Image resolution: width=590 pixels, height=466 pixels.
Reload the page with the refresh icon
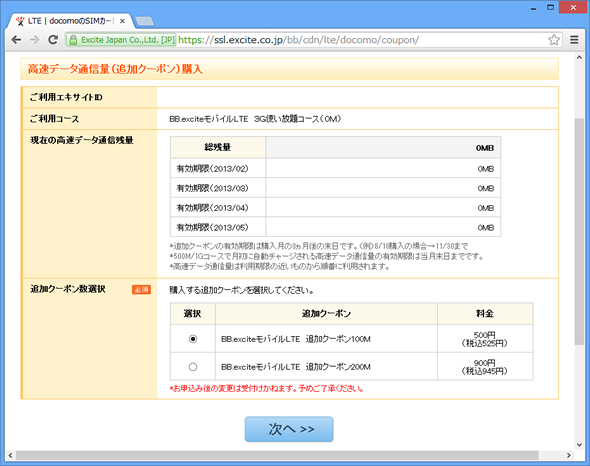53,40
